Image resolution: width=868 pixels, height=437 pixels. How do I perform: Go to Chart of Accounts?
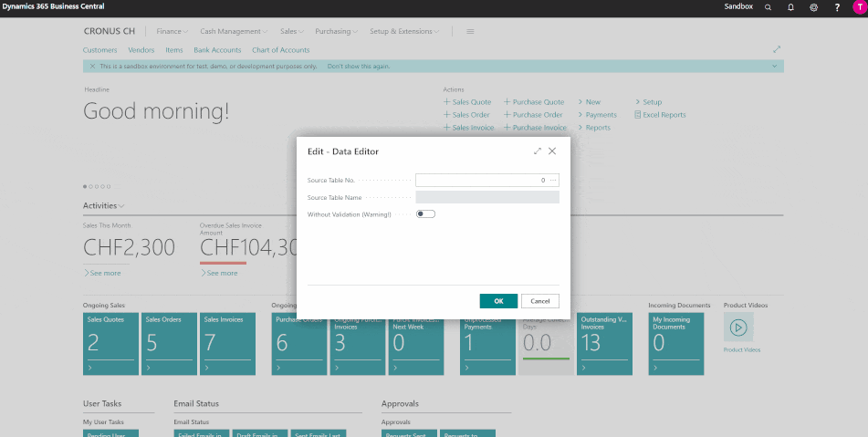click(x=280, y=50)
